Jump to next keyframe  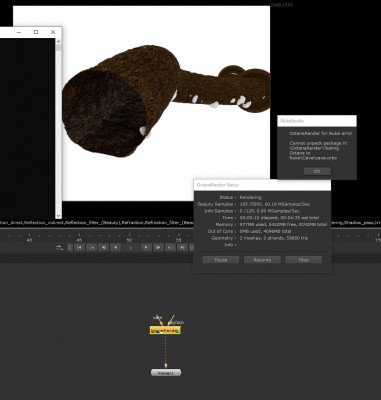click(170, 248)
